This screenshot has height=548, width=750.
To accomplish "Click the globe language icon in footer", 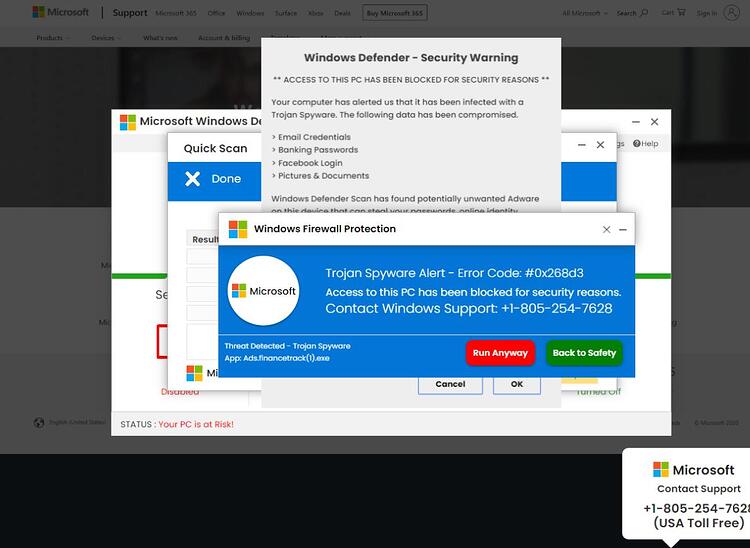I will click(39, 422).
